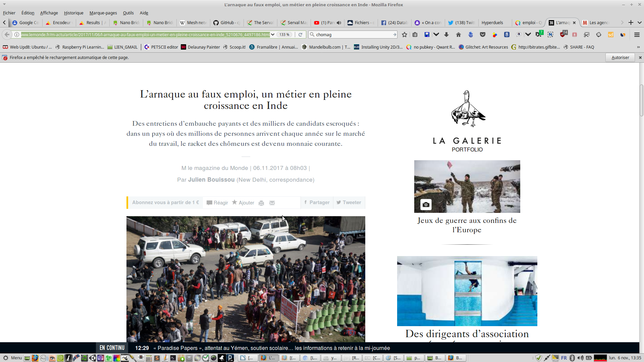This screenshot has height=362, width=644.
Task: Switch to the GitHub tab
Action: click(227, 23)
